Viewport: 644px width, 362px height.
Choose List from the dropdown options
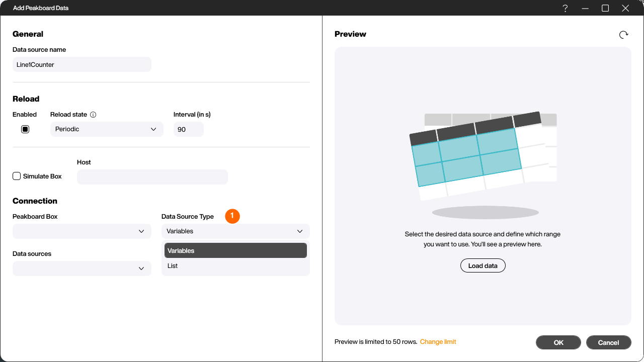235,266
